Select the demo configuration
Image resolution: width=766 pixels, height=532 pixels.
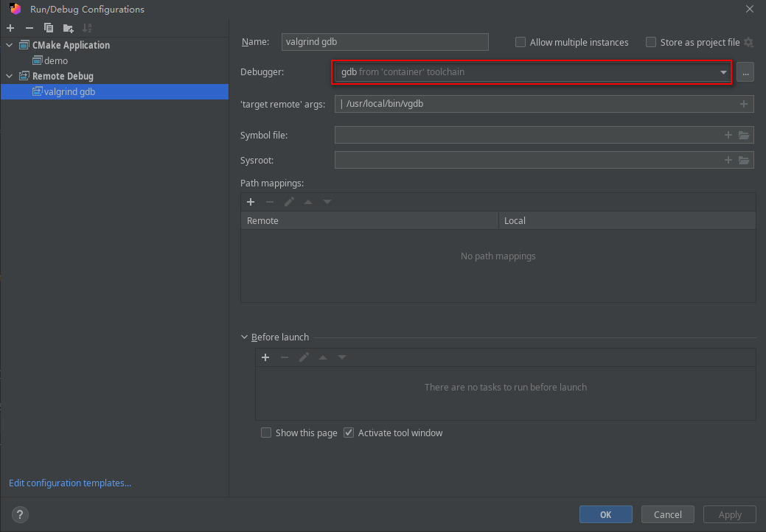56,61
